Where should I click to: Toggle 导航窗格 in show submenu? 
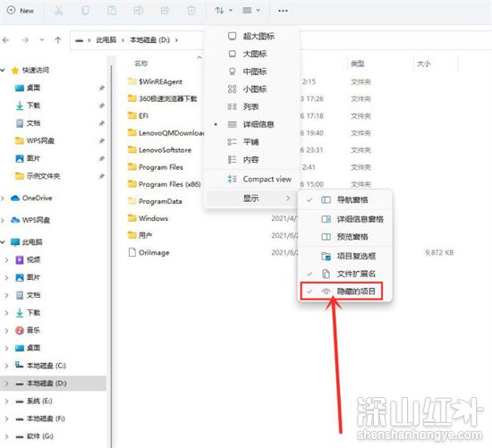344,199
